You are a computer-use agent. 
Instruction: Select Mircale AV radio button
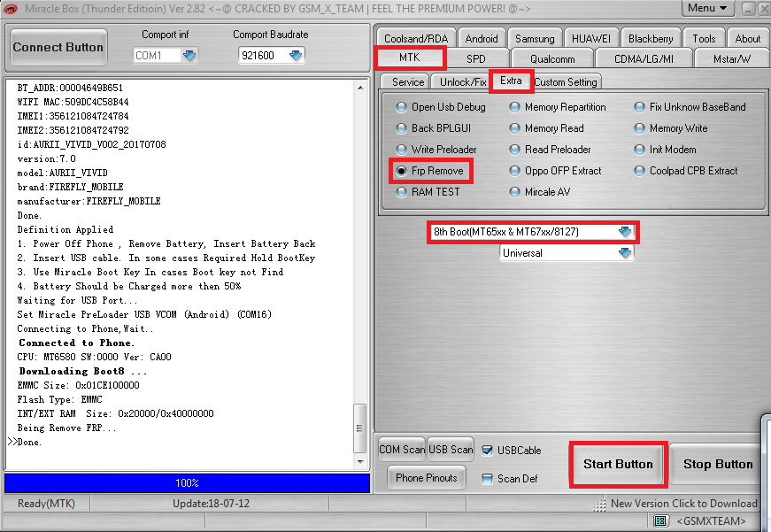click(x=514, y=192)
